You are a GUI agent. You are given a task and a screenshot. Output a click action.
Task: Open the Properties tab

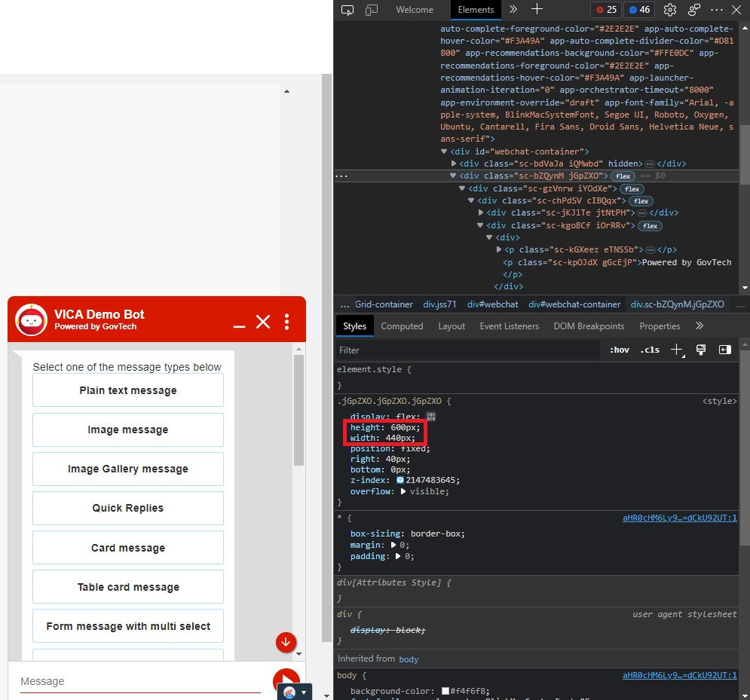(x=660, y=326)
